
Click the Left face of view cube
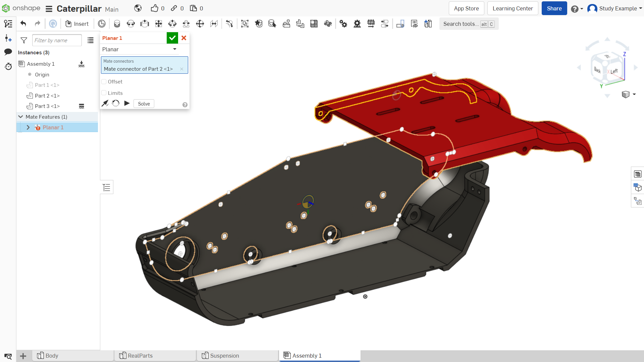614,71
